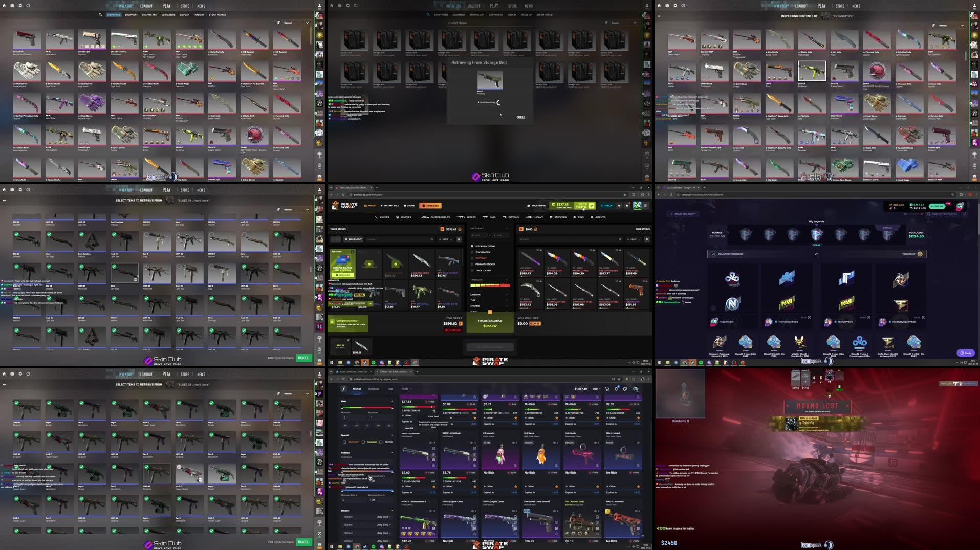Image resolution: width=980 pixels, height=550 pixels.
Task: Select the PISTOLS category on PirateSwap
Action: 511,217
